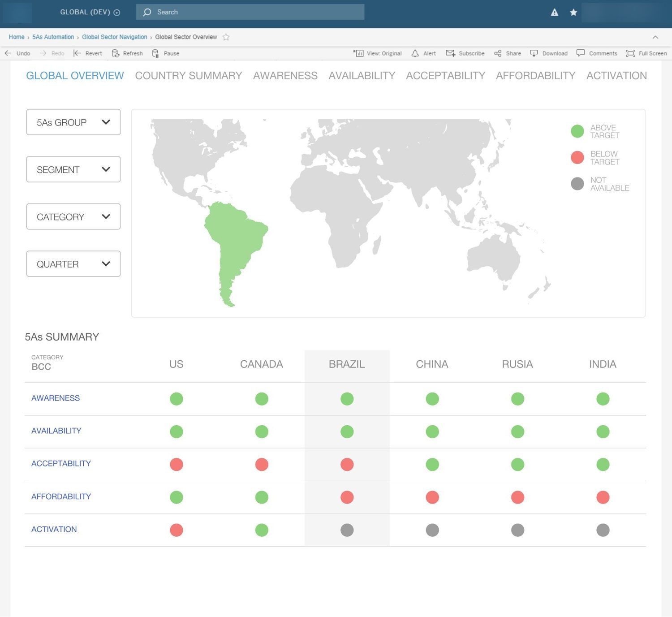Select the CANADA column header
Viewport: 672px width, 617px height.
(262, 364)
